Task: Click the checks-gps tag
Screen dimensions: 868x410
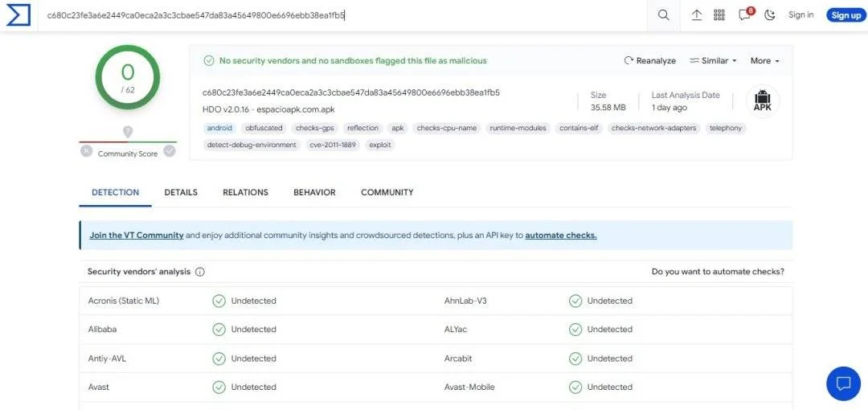Action: [315, 128]
